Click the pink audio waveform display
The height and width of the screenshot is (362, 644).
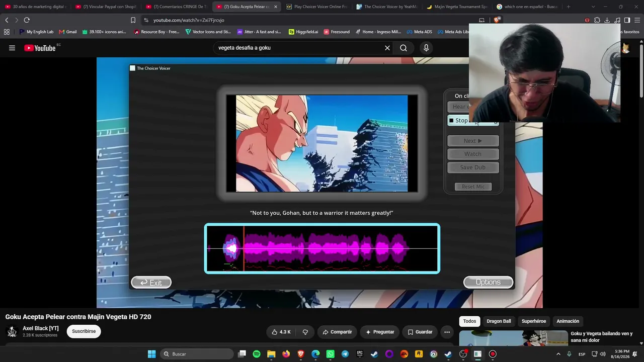coord(322,248)
